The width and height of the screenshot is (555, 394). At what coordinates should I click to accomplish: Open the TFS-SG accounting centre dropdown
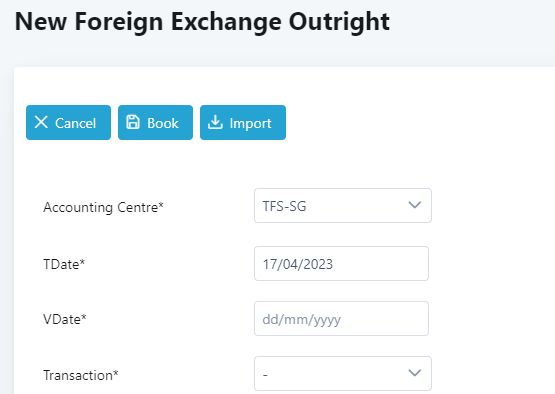click(343, 206)
